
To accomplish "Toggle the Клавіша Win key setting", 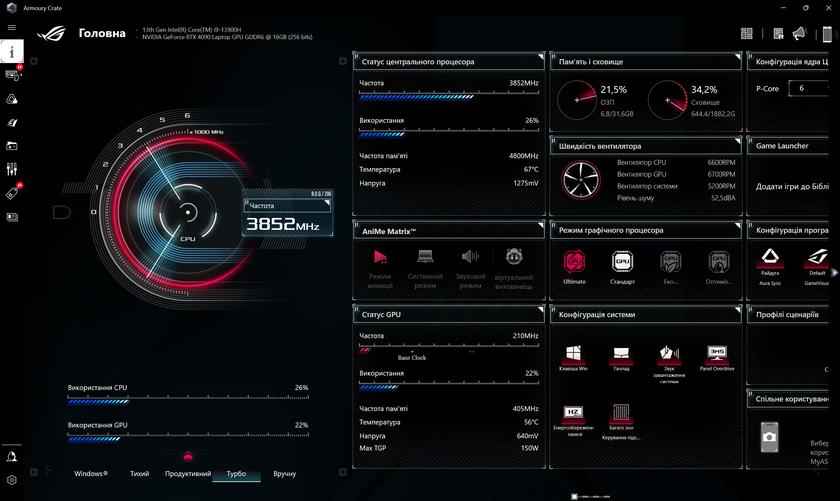I will tap(574, 354).
